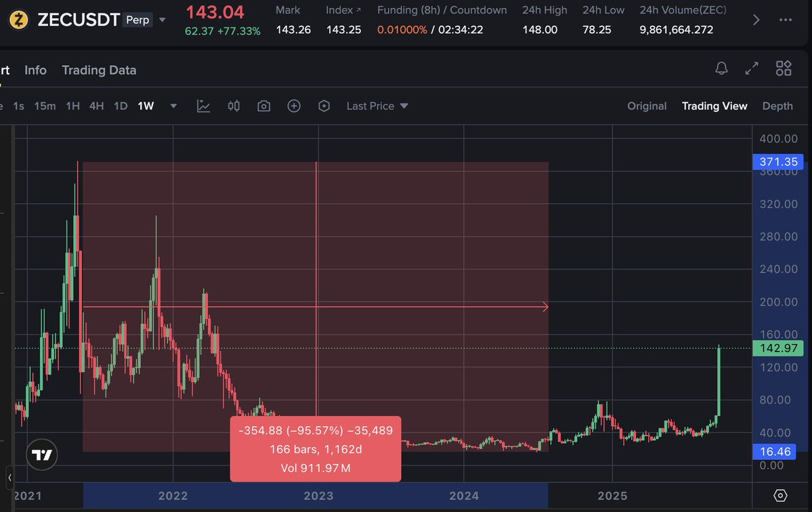The height and width of the screenshot is (512, 812).
Task: Switch to the Info tab
Action: click(x=35, y=70)
